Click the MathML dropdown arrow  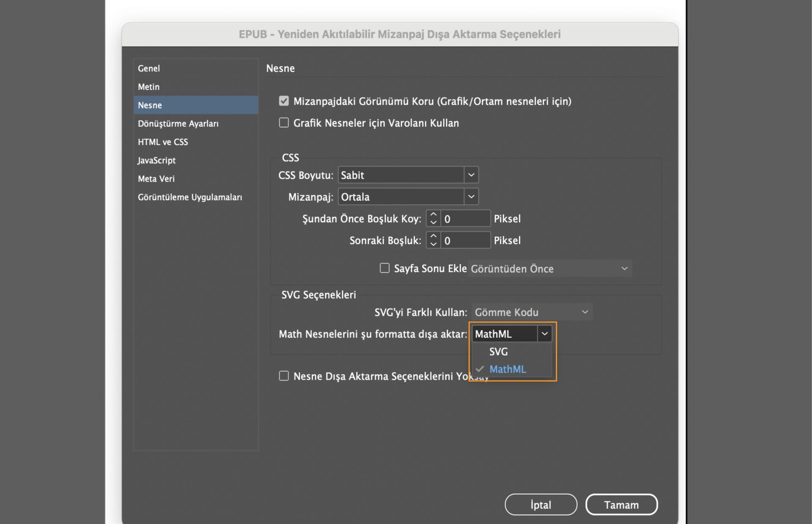[545, 334]
